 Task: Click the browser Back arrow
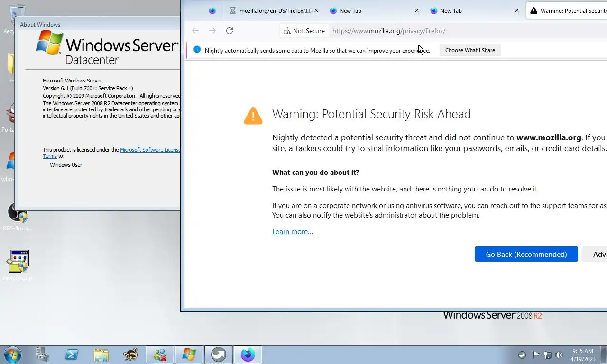click(x=195, y=31)
